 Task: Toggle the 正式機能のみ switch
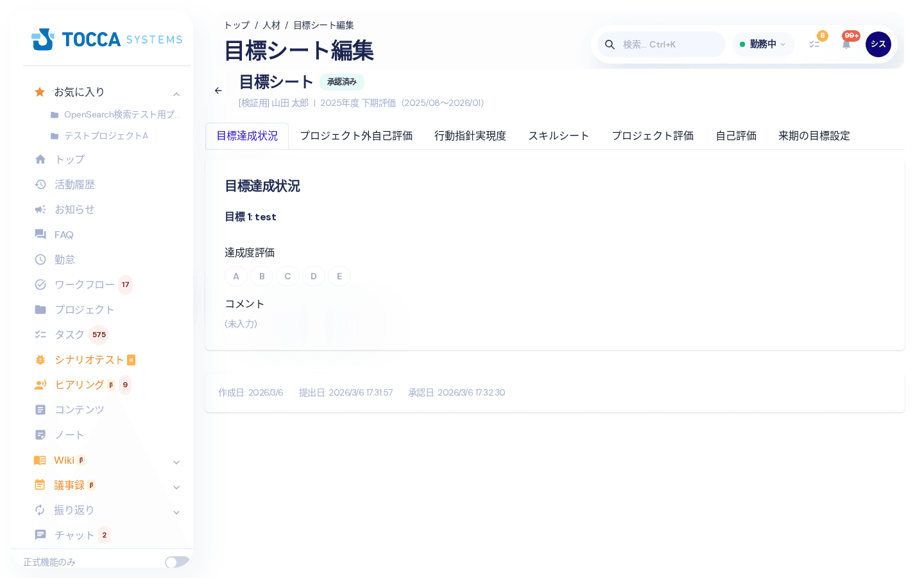pyautogui.click(x=176, y=562)
